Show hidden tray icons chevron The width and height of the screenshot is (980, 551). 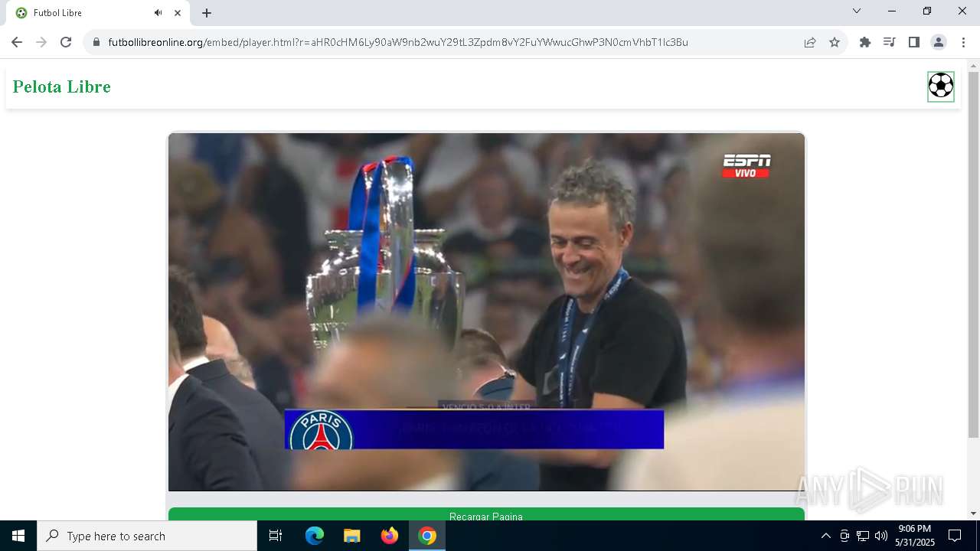[825, 536]
